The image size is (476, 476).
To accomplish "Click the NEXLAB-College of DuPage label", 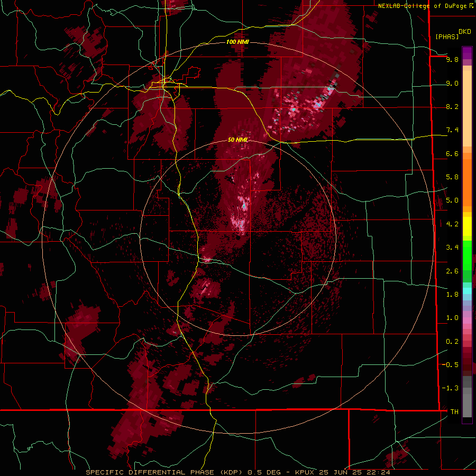I will pyautogui.click(x=422, y=6).
